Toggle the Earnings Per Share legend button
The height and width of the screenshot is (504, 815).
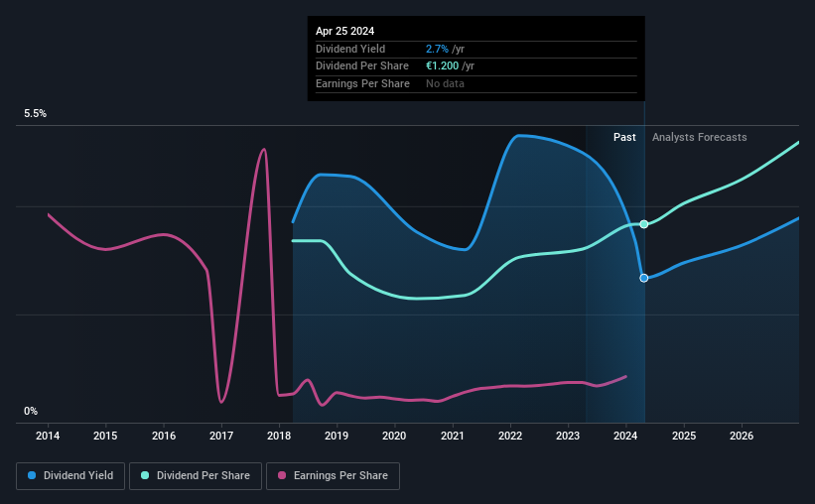[x=333, y=476]
